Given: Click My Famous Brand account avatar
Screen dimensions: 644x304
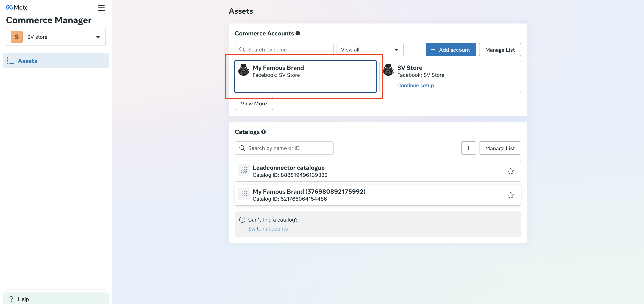Looking at the screenshot, I should click(244, 70).
